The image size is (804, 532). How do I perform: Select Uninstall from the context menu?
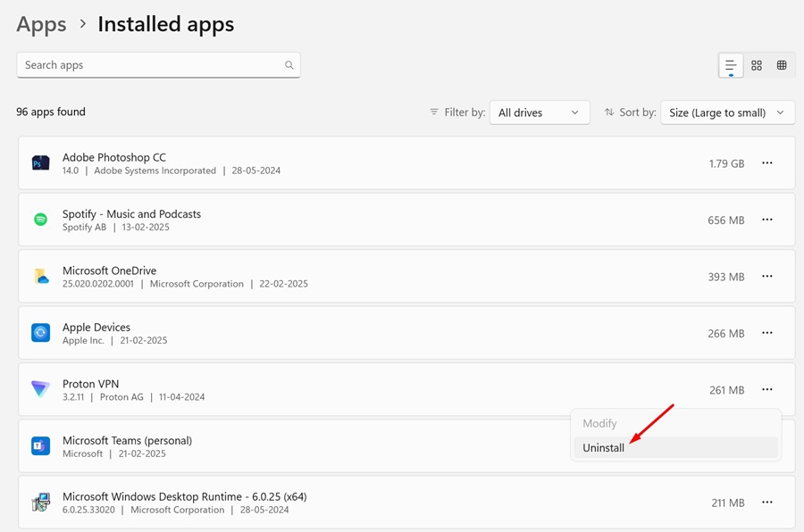click(604, 448)
